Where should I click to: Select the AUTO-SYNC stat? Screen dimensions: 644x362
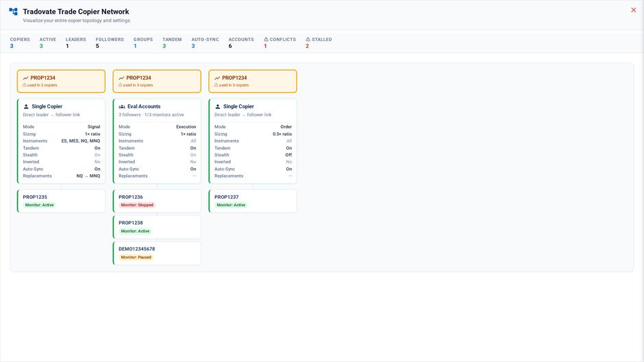click(205, 43)
